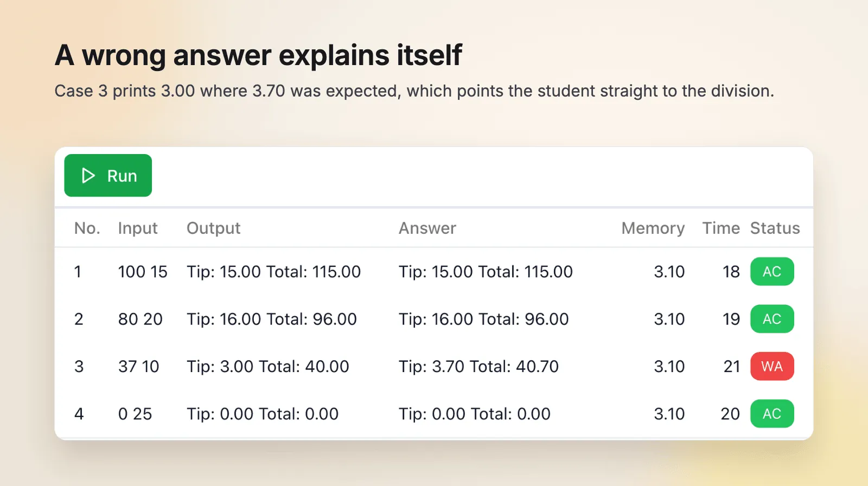Select wrong output 'Tip: 3.00 Total: 40.00'
868x486 pixels.
tap(268, 366)
